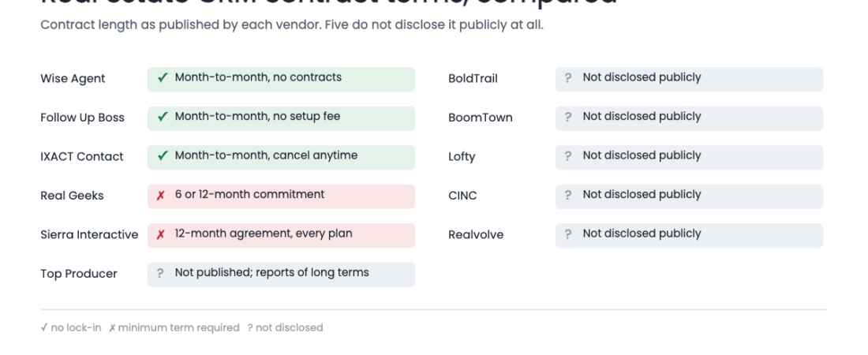Screen dimensions: 868x355
Task: Click the green checkmark in Wise Agent row
Action: 163,78
